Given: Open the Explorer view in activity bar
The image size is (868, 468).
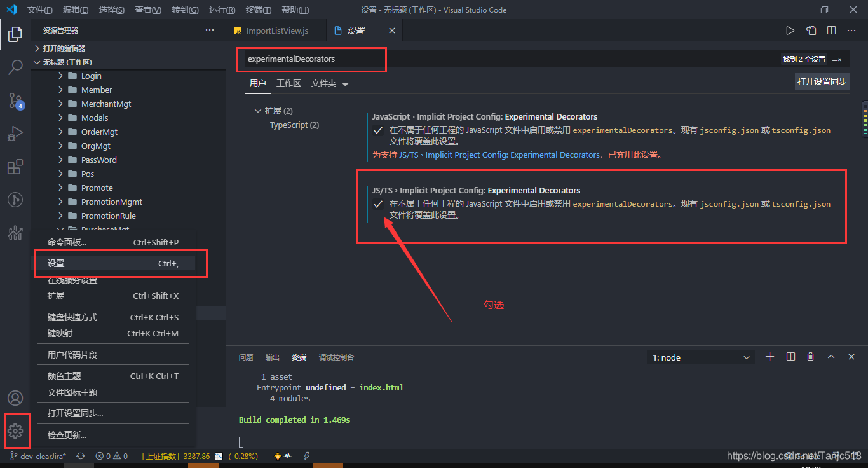Looking at the screenshot, I should [x=15, y=34].
